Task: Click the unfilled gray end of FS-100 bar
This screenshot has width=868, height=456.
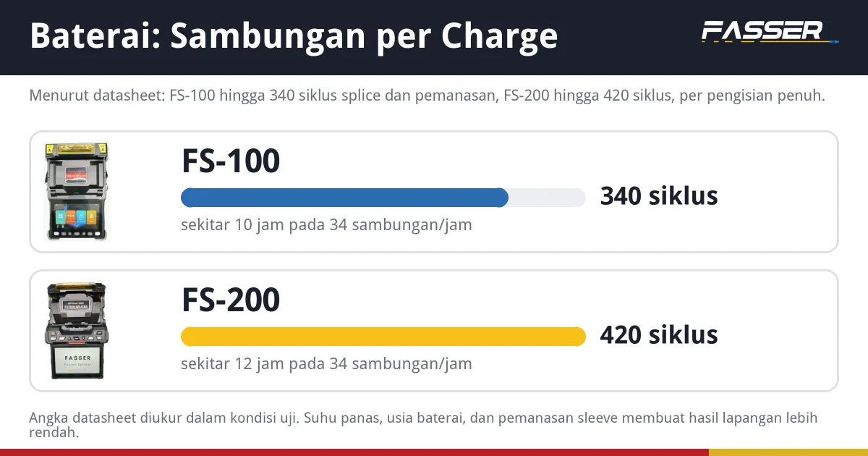Action: coord(548,198)
